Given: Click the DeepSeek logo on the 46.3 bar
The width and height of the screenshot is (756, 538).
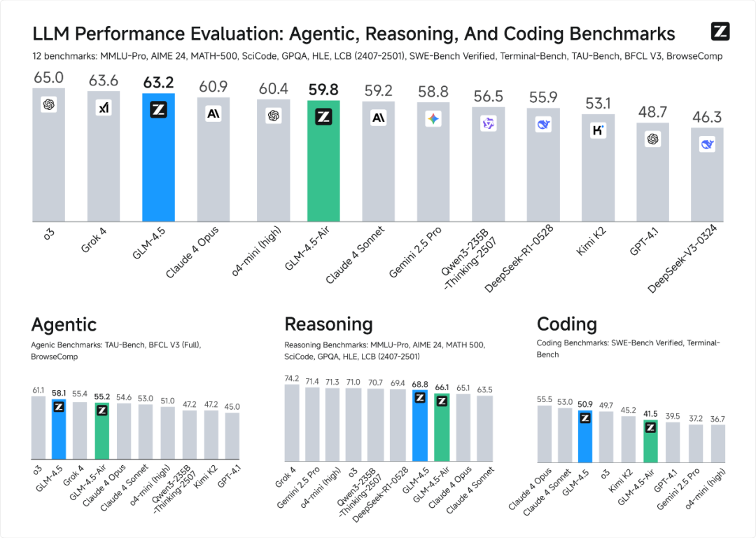Looking at the screenshot, I should 708,144.
